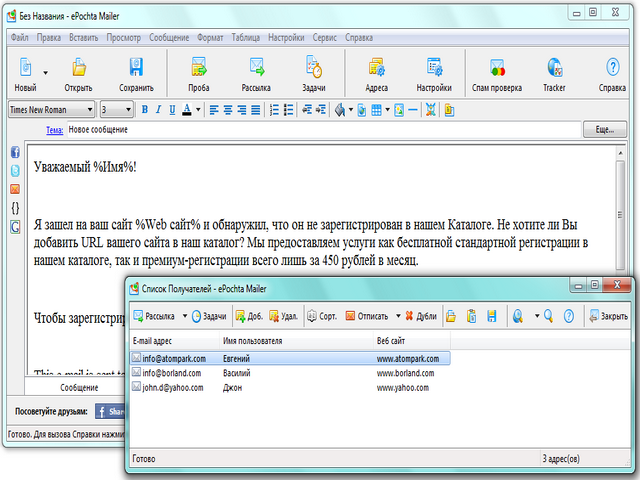Send a test via Проба icon
The image size is (640, 480).
(x=199, y=67)
